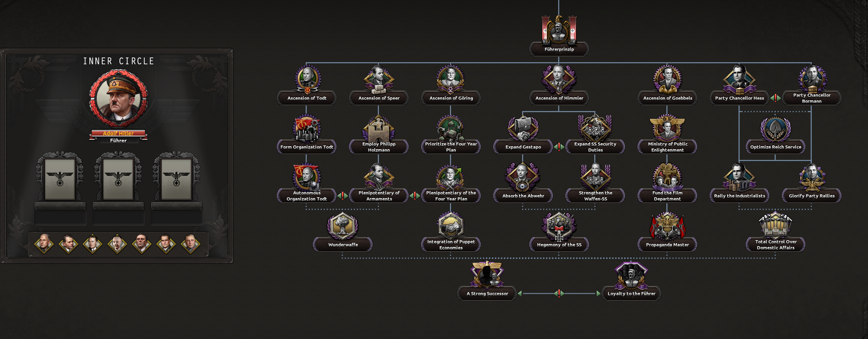Select the first candidate portrait in bottom row
The width and height of the screenshot is (868, 339).
tap(44, 244)
